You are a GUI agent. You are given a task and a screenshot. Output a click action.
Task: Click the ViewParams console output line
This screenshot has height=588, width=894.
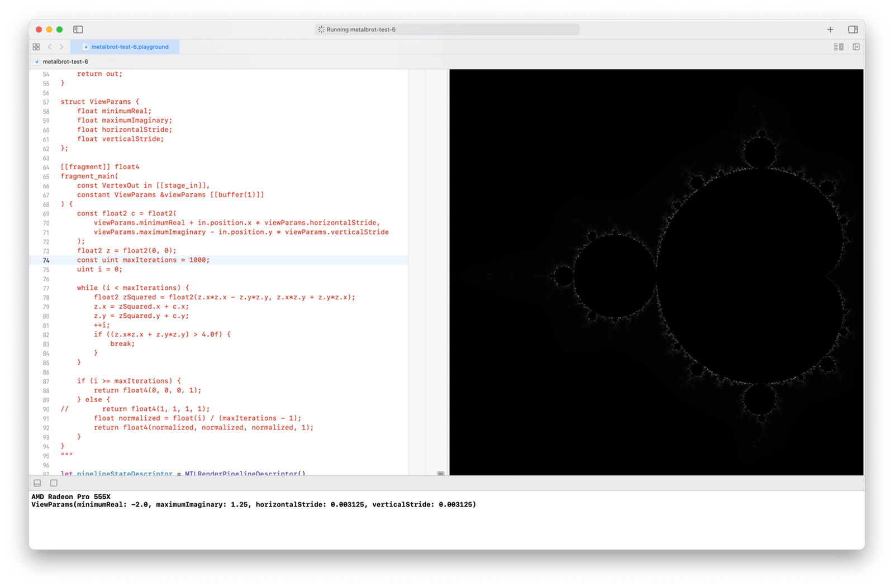coord(254,504)
